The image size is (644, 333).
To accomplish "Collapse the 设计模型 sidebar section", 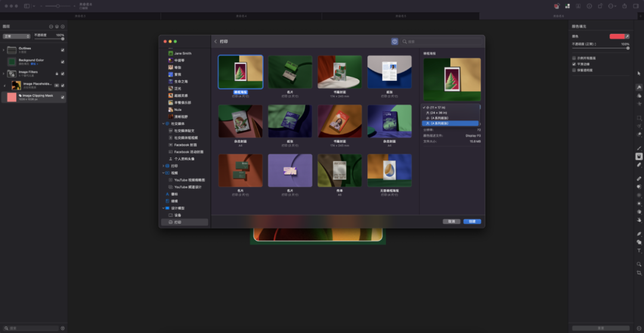I will [x=163, y=208].
